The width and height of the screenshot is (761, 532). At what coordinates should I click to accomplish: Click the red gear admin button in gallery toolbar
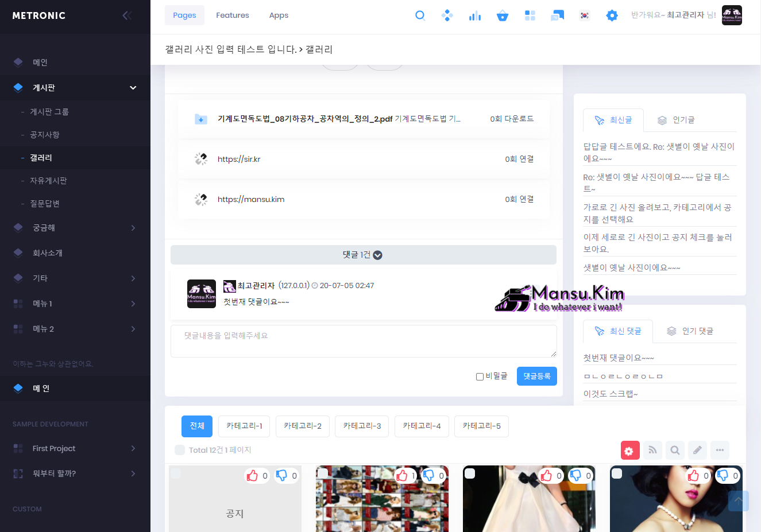pyautogui.click(x=630, y=451)
